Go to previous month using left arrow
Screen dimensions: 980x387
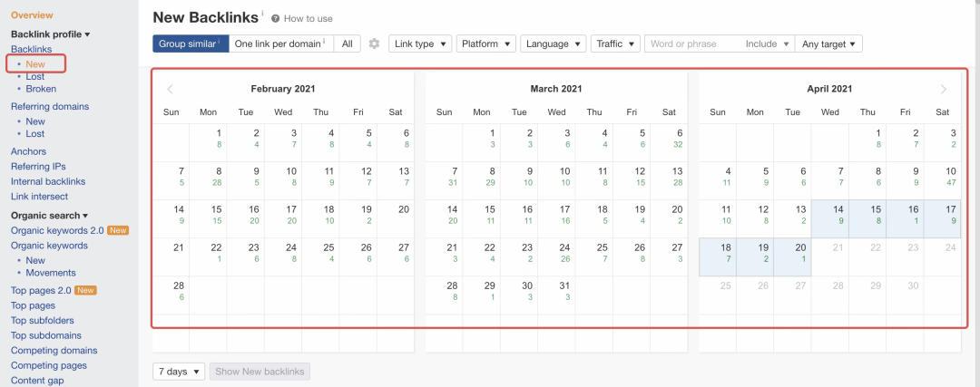(170, 89)
